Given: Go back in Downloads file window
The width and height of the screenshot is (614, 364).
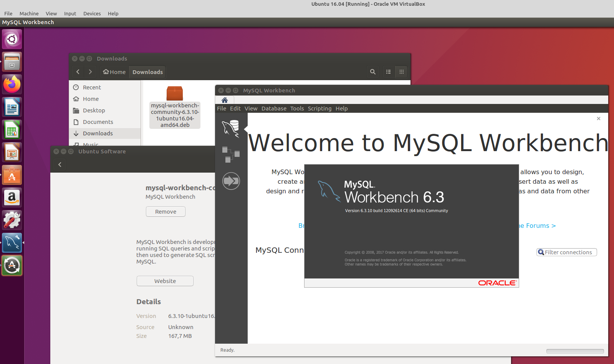Looking at the screenshot, I should coord(78,72).
